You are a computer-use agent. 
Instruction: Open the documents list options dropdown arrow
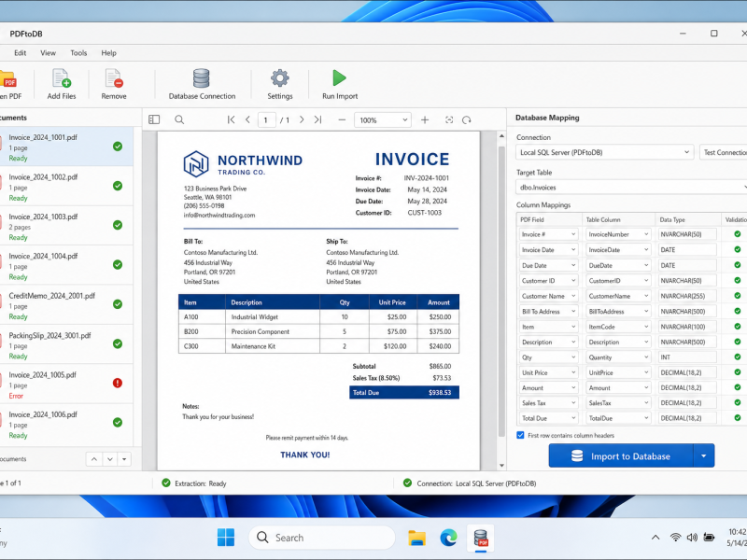tap(124, 459)
